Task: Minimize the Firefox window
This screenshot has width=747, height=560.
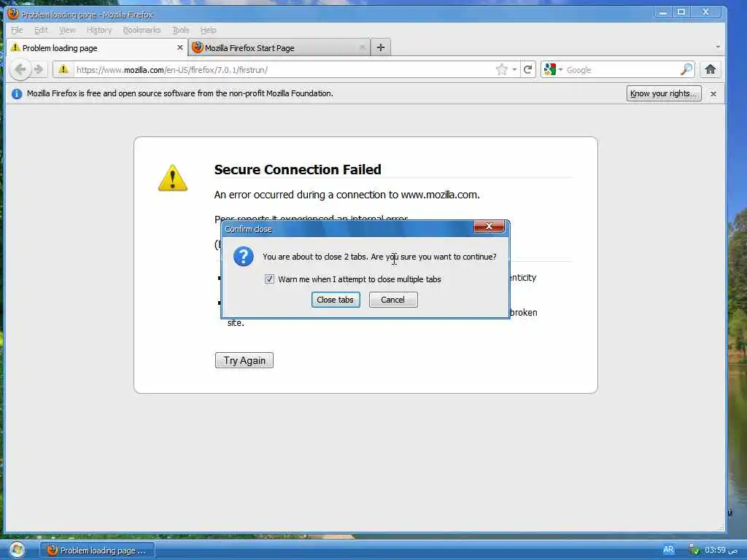Action: [662, 12]
